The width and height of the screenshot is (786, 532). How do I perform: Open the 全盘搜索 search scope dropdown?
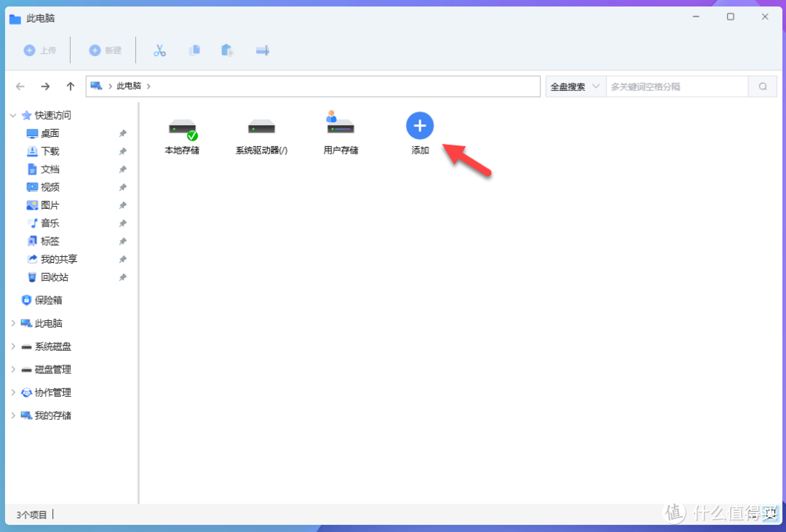point(575,86)
